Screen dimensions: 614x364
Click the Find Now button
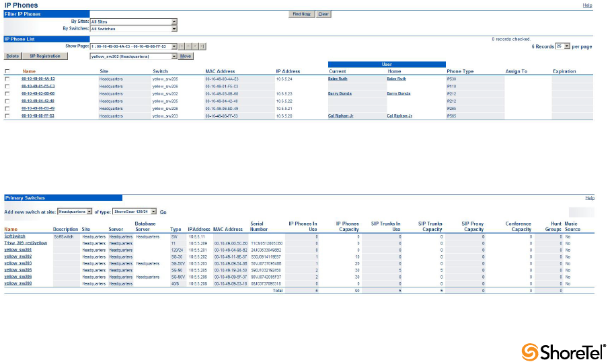[301, 14]
